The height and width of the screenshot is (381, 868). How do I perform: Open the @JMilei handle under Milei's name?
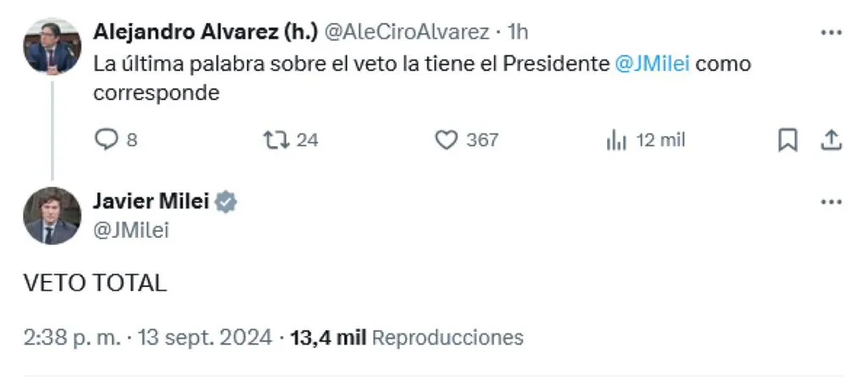click(131, 230)
